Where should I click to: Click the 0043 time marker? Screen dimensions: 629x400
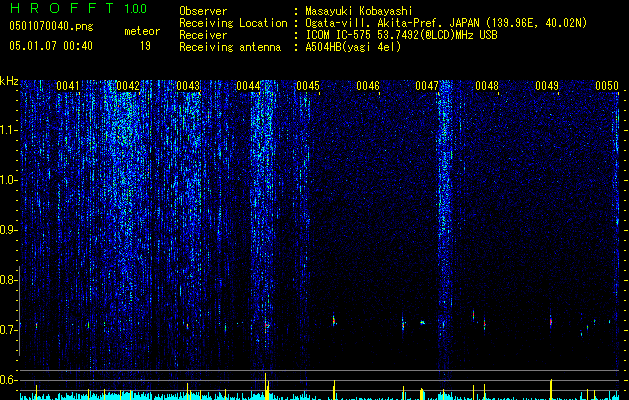[x=188, y=86]
